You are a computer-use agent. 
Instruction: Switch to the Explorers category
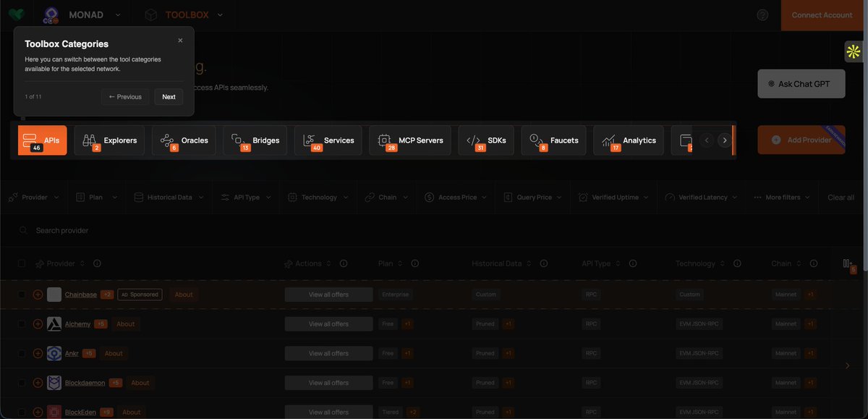110,140
